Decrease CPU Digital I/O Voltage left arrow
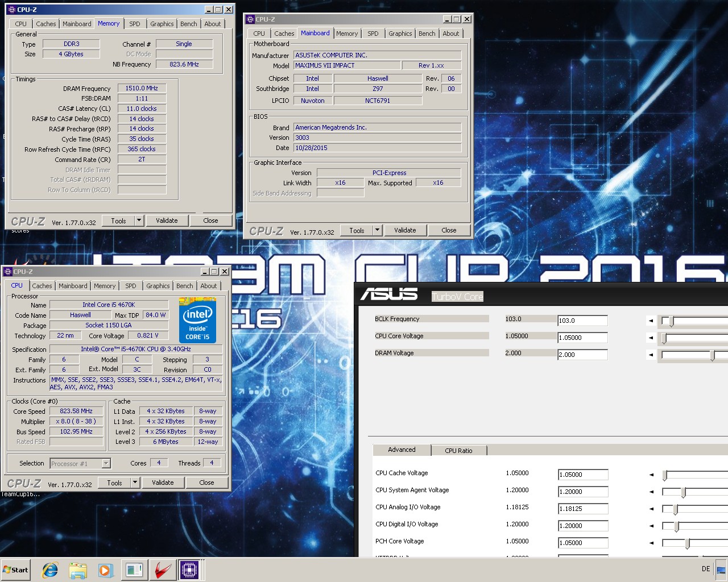 pyautogui.click(x=651, y=526)
